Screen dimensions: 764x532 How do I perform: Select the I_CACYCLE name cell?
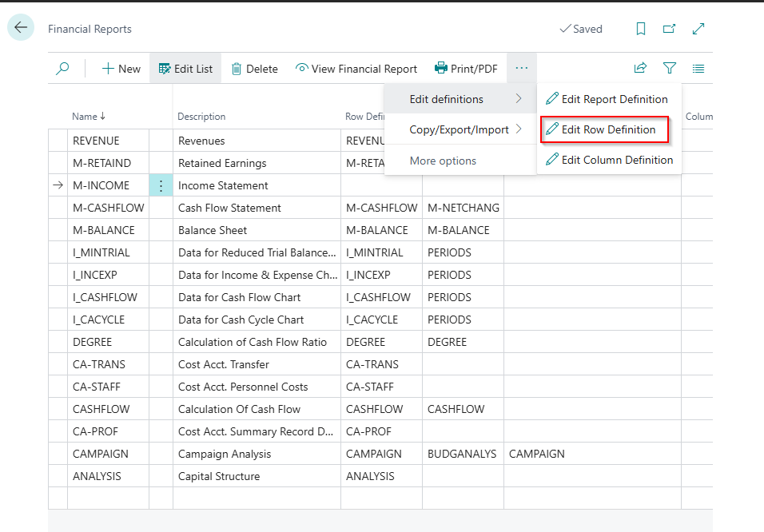(108, 320)
